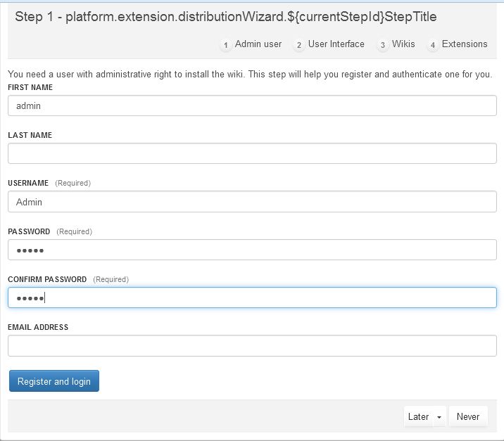The height and width of the screenshot is (441, 504).
Task: Click the CONFIRM PASSWORD label
Action: [47, 279]
